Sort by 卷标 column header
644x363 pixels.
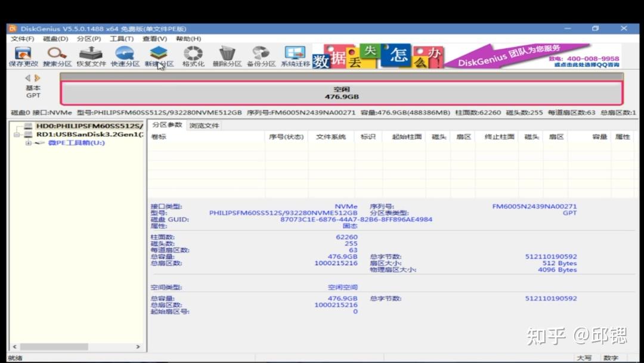[206, 137]
